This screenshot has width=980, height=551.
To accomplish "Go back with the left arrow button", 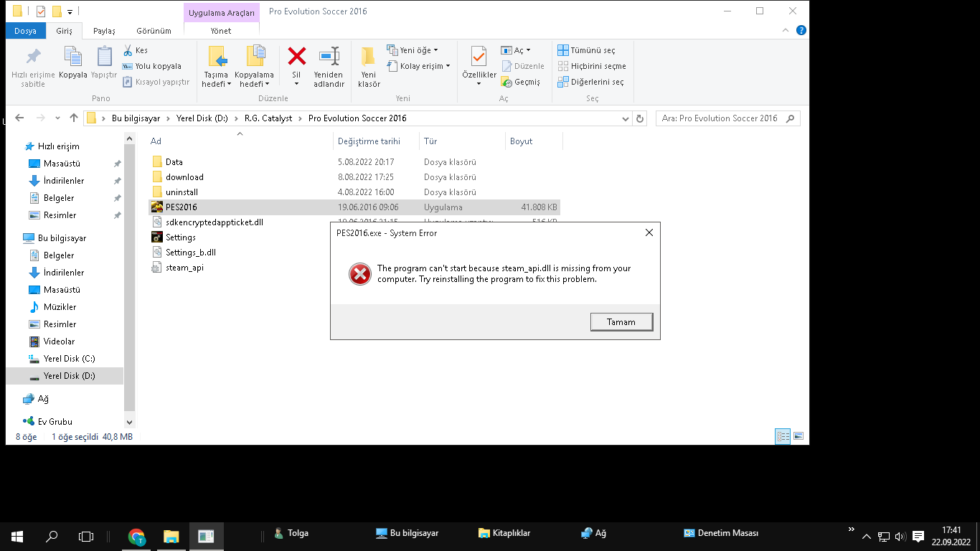I will 19,118.
